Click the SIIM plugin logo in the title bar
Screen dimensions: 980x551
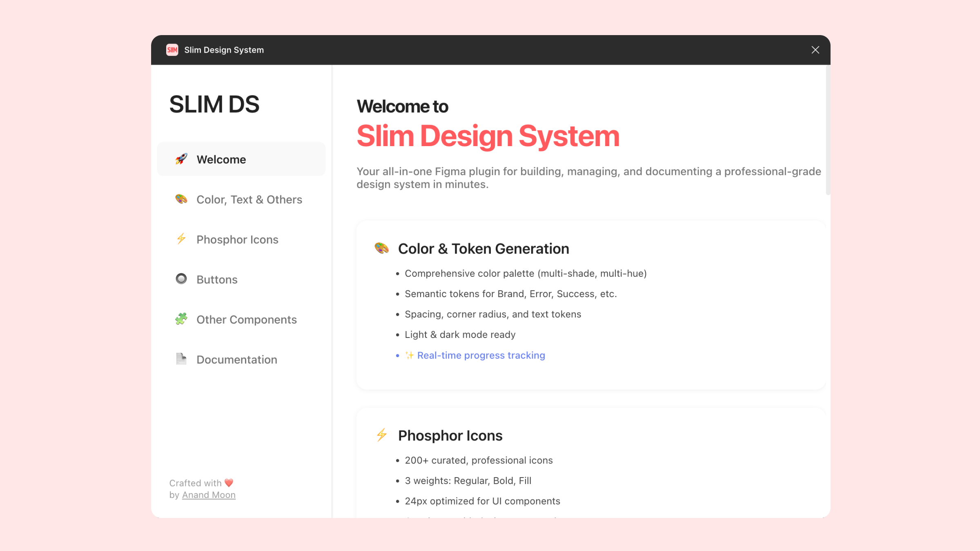[x=172, y=50]
